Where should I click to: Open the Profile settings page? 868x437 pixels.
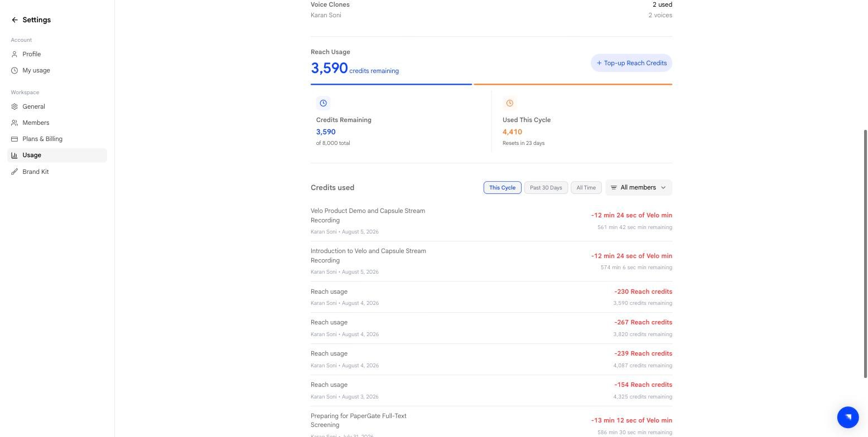(57, 54)
